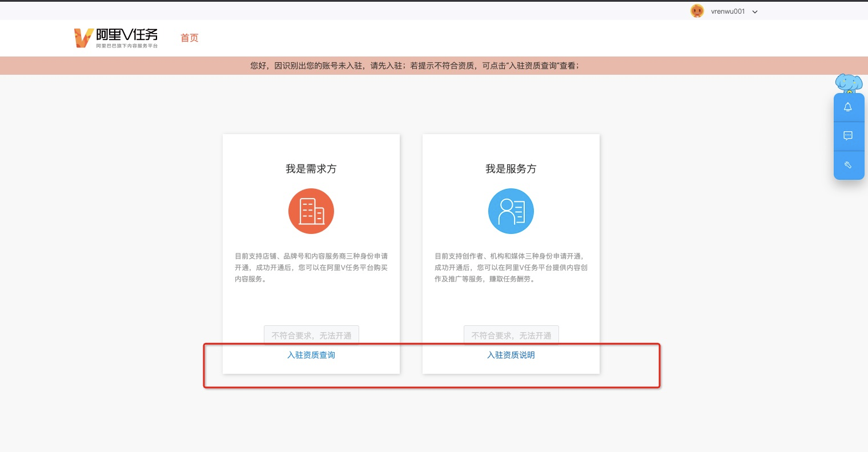
Task: Click the 服务方 description paragraph
Action: [511, 268]
